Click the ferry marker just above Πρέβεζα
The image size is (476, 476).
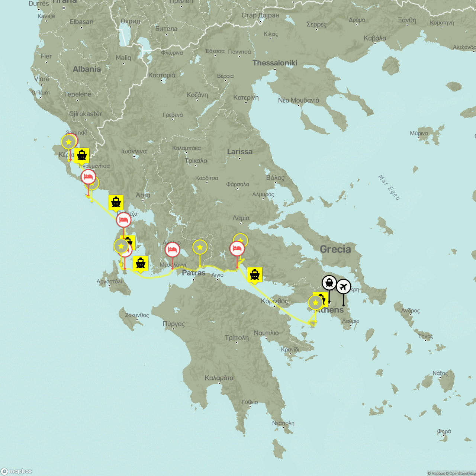pyautogui.click(x=116, y=203)
